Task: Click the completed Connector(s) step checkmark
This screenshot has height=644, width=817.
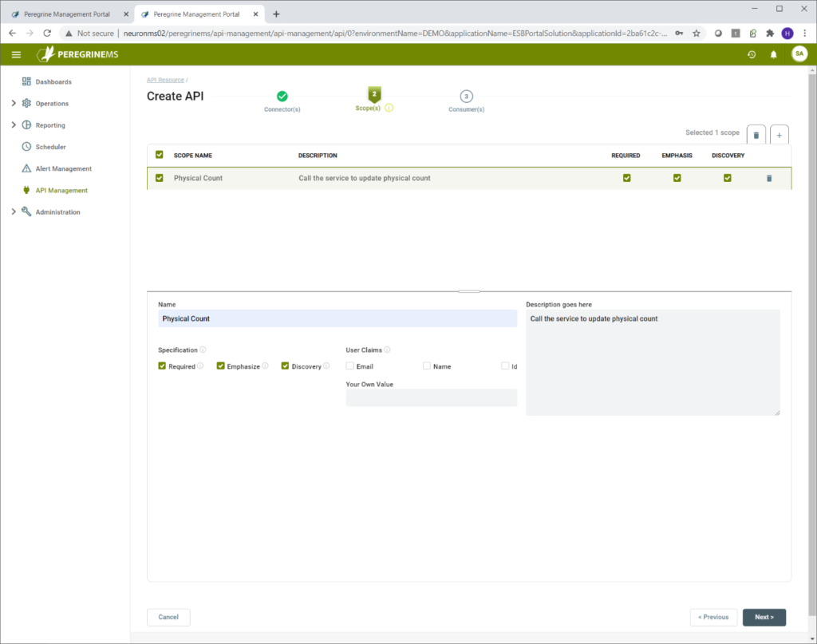Action: (282, 97)
